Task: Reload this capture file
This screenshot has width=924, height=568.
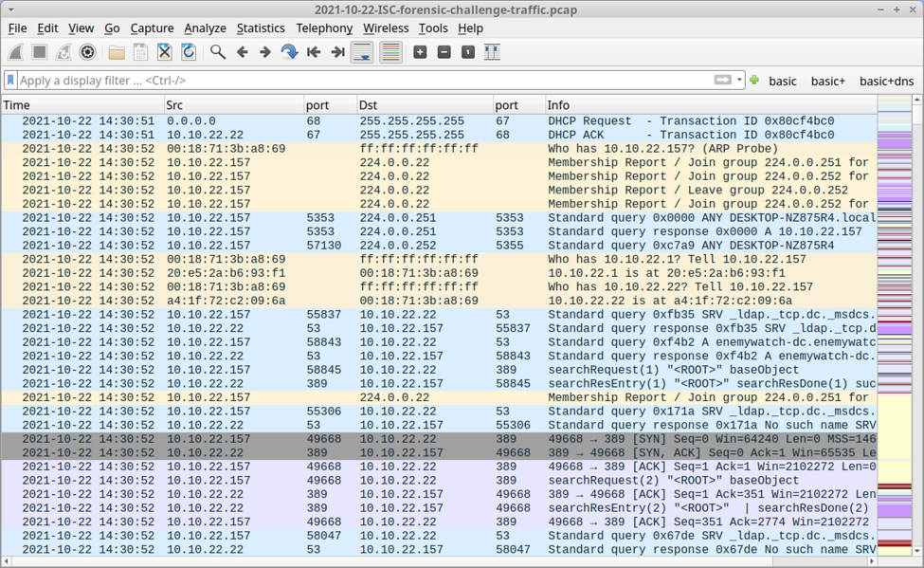Action: tap(189, 52)
